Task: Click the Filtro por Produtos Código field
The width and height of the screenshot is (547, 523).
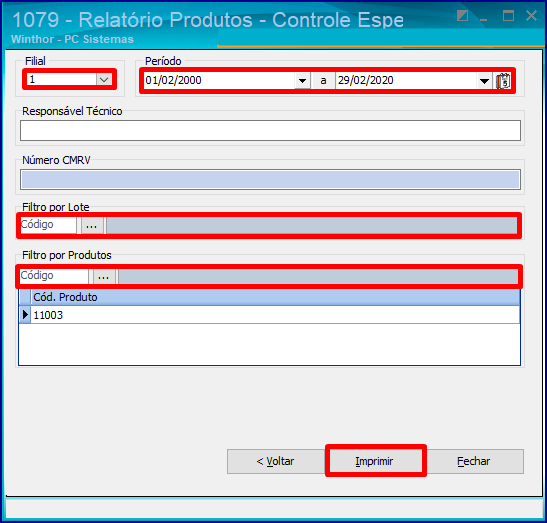Action: point(54,276)
